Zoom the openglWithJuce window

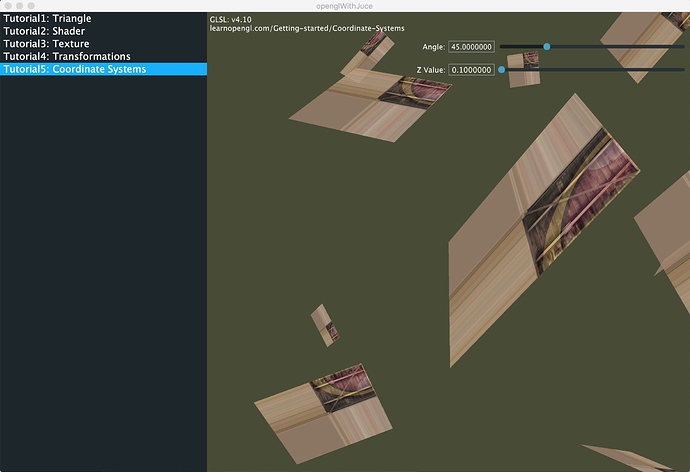click(31, 6)
